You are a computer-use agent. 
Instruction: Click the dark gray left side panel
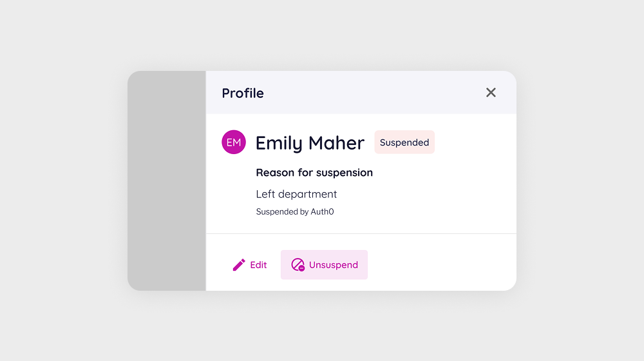(167, 180)
